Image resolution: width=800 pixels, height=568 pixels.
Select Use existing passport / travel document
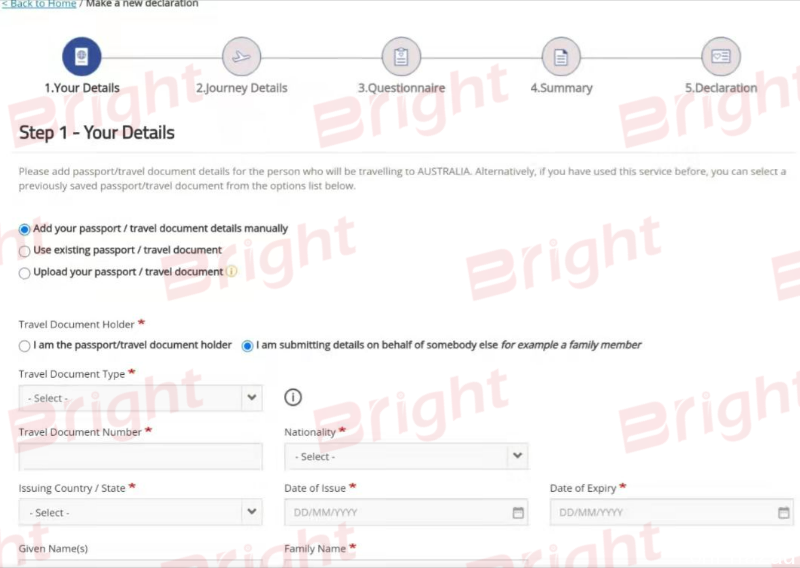24,251
